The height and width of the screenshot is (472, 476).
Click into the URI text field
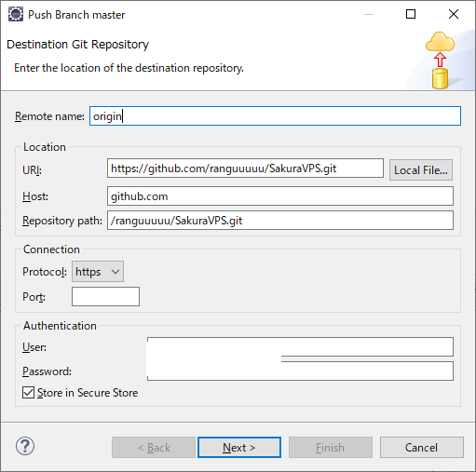click(x=245, y=169)
